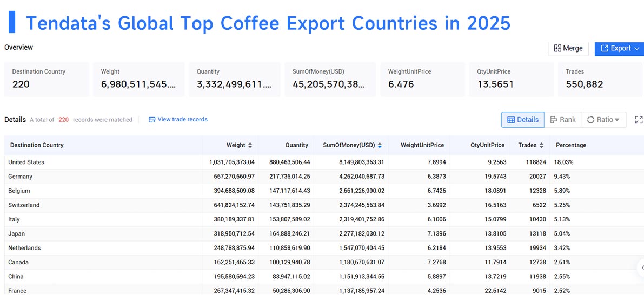Click the Ratio circle icon

tap(590, 120)
